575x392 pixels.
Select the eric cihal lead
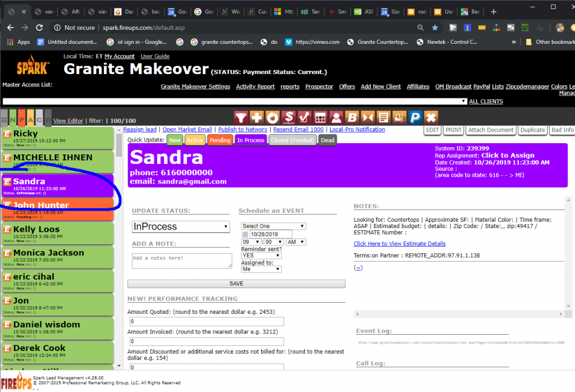click(x=58, y=281)
